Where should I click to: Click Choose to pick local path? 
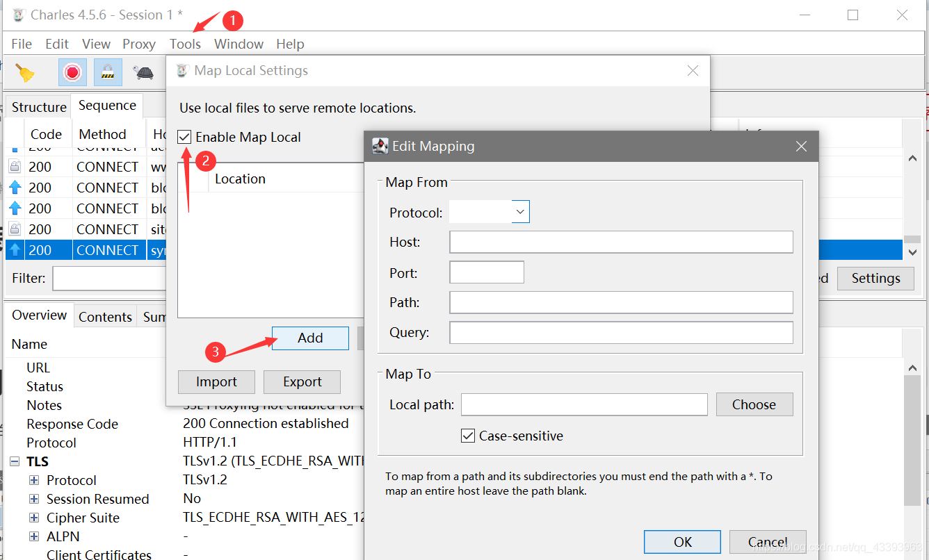pos(754,404)
